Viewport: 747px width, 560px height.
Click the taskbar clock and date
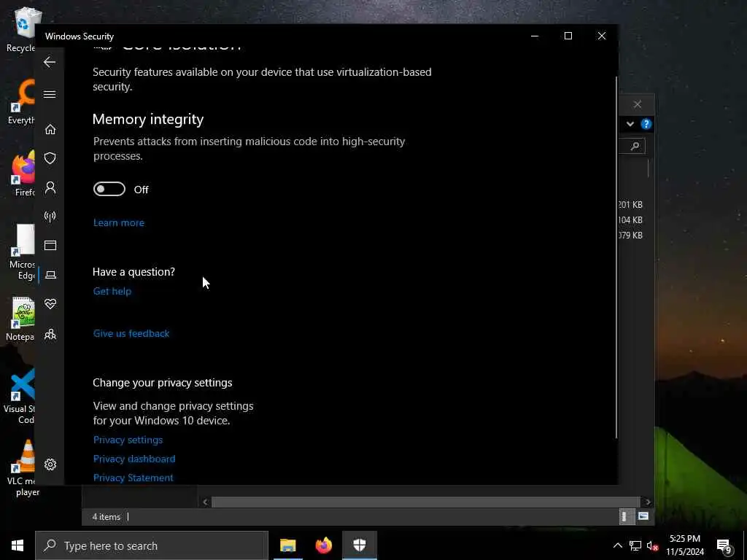pyautogui.click(x=684, y=545)
